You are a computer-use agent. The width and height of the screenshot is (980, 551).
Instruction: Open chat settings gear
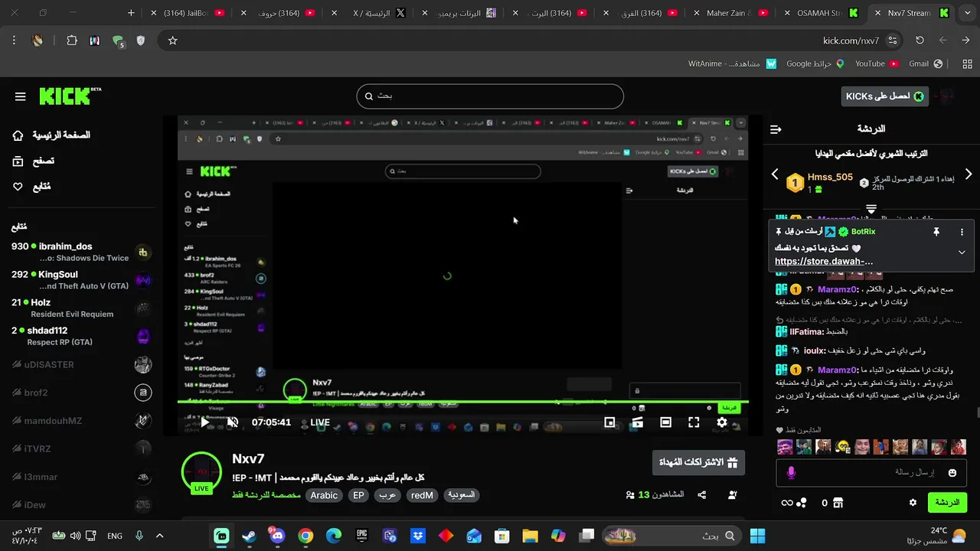913,503
